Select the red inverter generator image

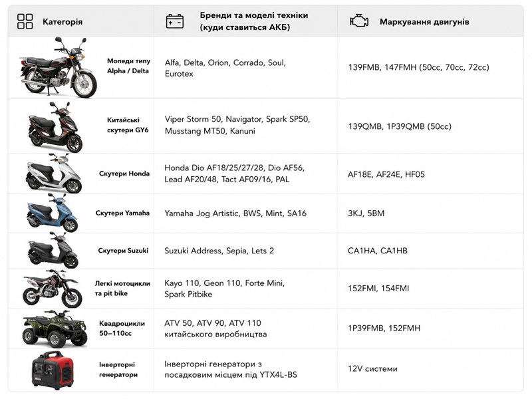coord(53,370)
